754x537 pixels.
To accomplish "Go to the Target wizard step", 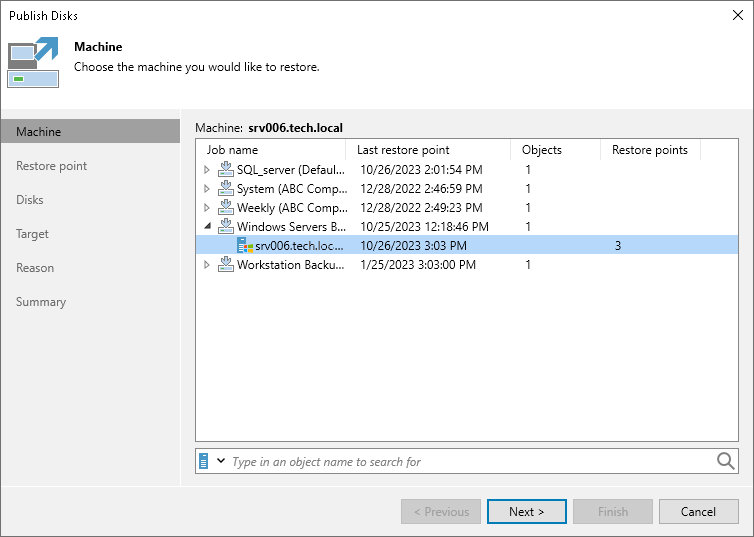I will pos(32,234).
